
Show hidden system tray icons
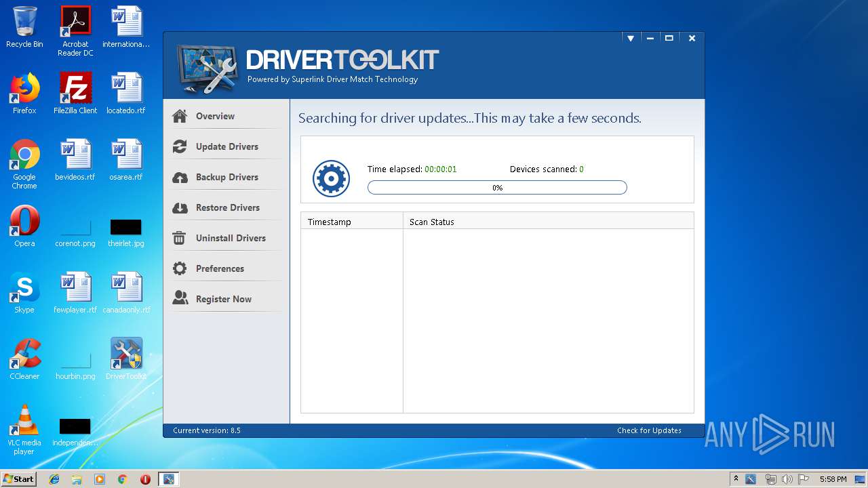click(x=736, y=479)
